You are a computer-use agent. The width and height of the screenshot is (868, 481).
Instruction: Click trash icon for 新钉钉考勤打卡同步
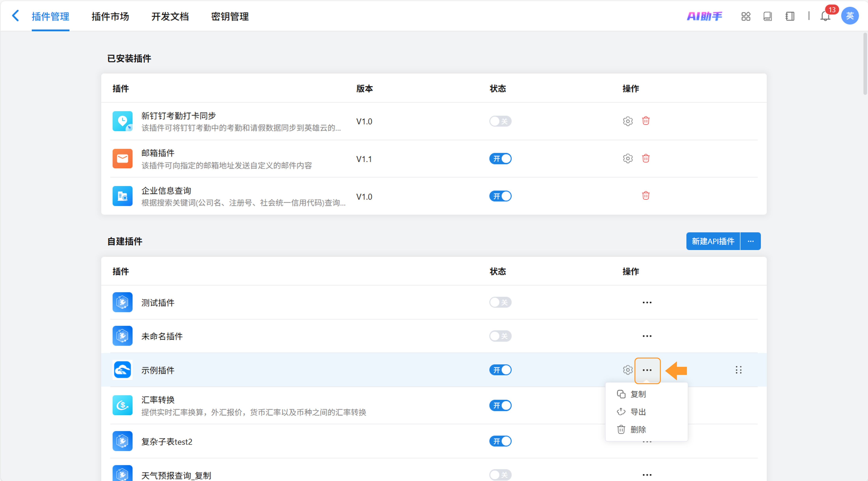[646, 121]
